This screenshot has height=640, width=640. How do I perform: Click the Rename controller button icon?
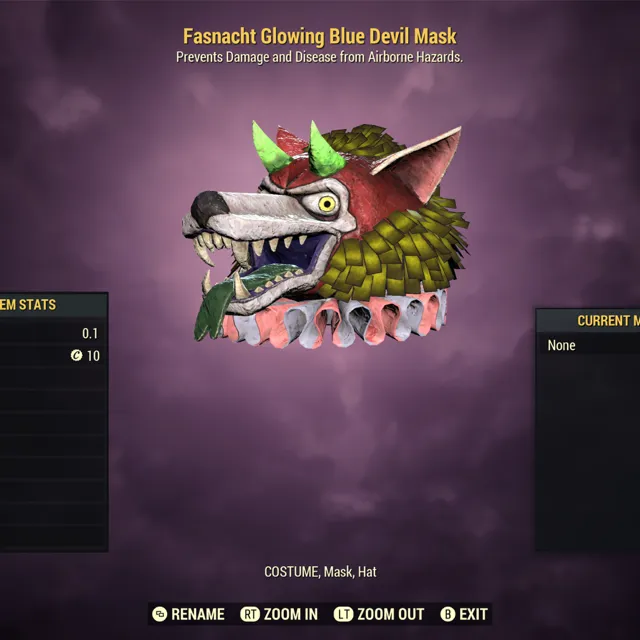160,614
